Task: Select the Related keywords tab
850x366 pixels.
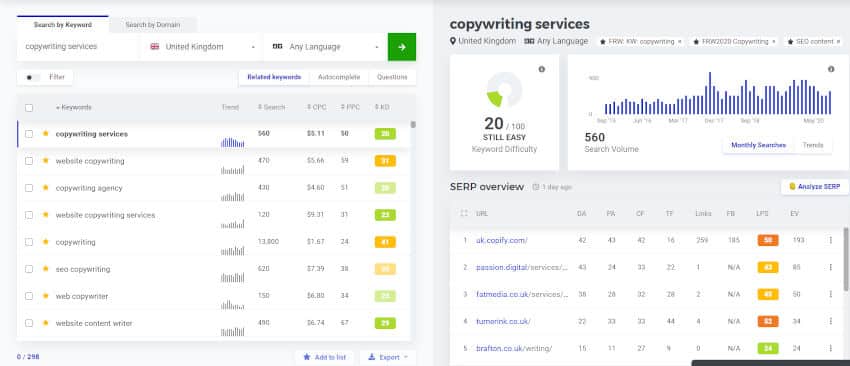Action: click(x=274, y=78)
